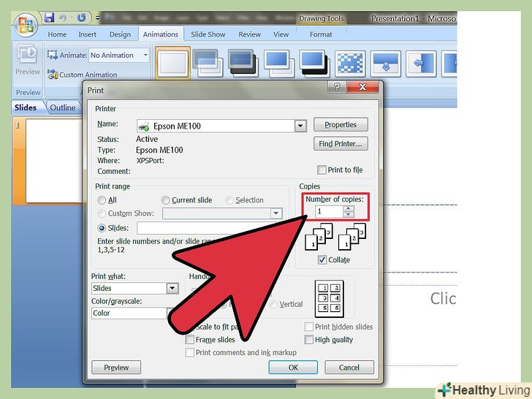Click the Number of copies field
This screenshot has height=399, width=532.
329,211
